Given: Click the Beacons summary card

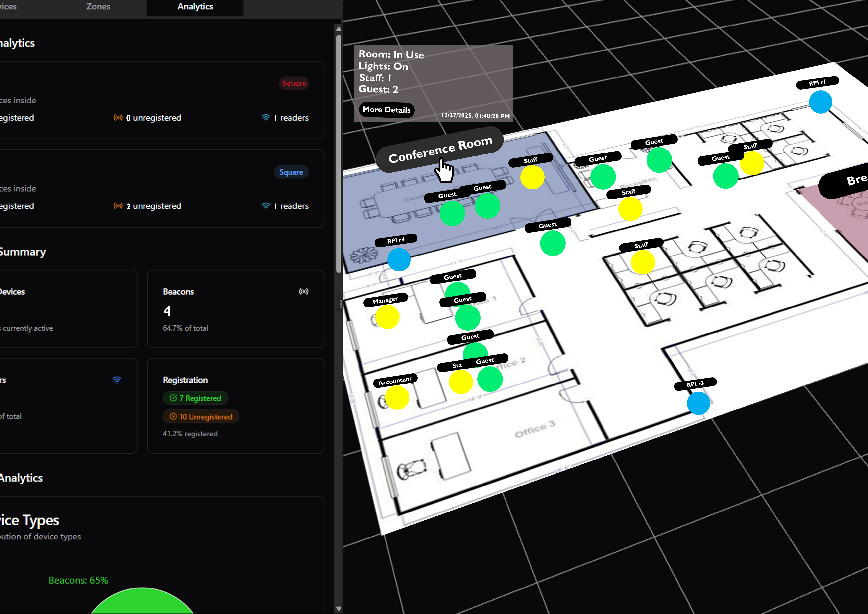Looking at the screenshot, I should tap(236, 309).
